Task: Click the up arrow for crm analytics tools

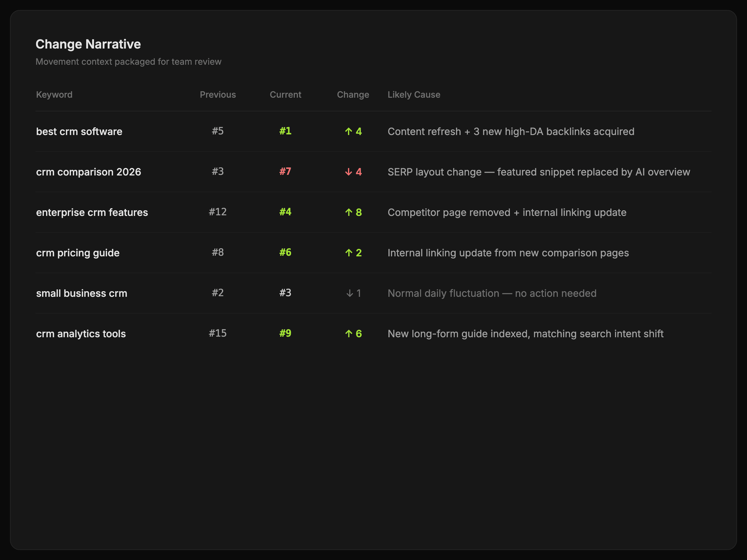Action: point(349,334)
